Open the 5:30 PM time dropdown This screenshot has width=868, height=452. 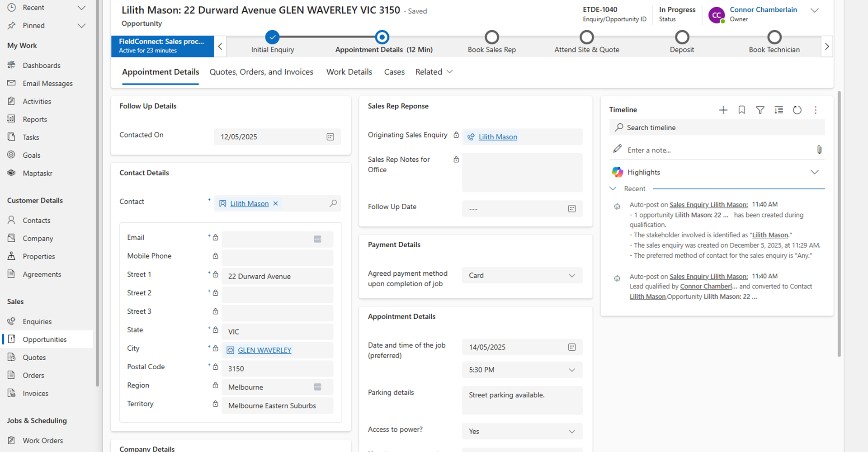(x=522, y=370)
